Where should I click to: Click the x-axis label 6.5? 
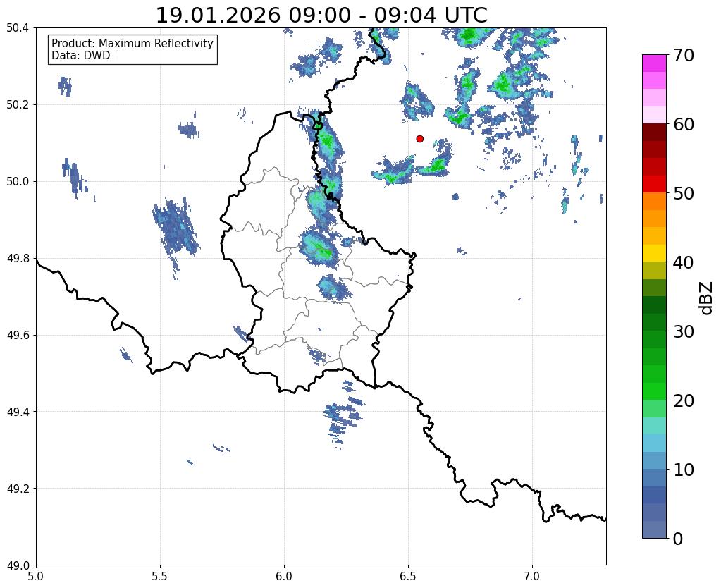point(408,576)
